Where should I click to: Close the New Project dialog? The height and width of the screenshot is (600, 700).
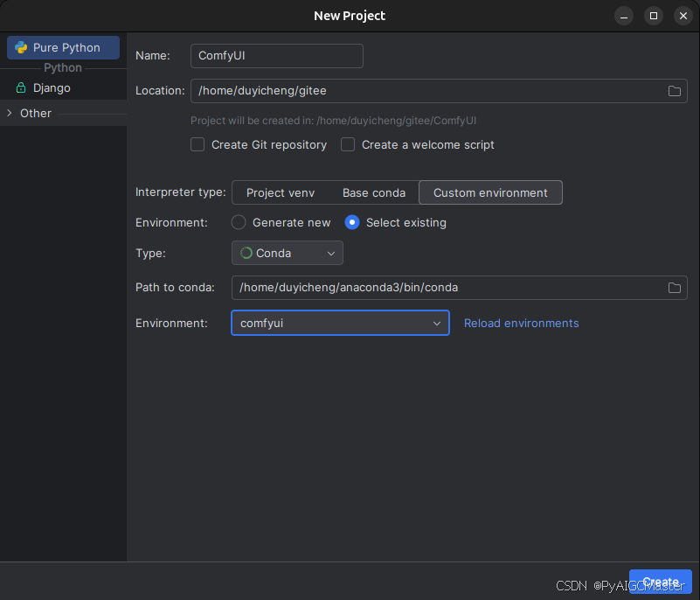pos(683,16)
